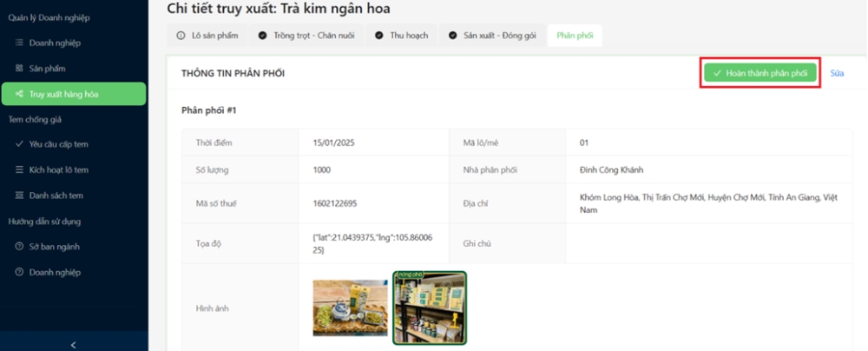Open Danh sách tem menu item

(74, 195)
